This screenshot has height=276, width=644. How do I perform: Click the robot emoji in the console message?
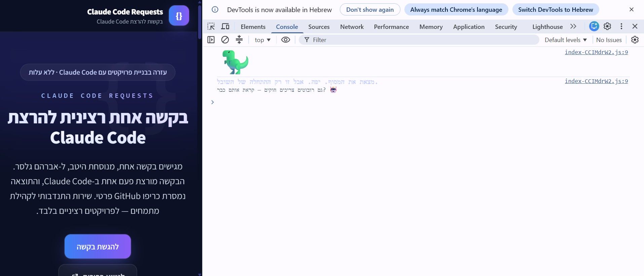(333, 90)
